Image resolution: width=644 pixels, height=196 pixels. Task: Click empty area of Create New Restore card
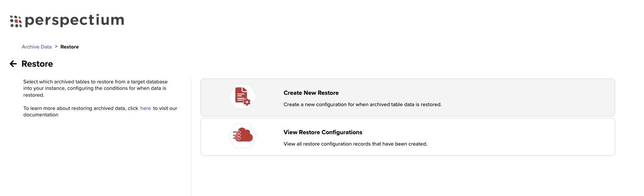click(528, 97)
